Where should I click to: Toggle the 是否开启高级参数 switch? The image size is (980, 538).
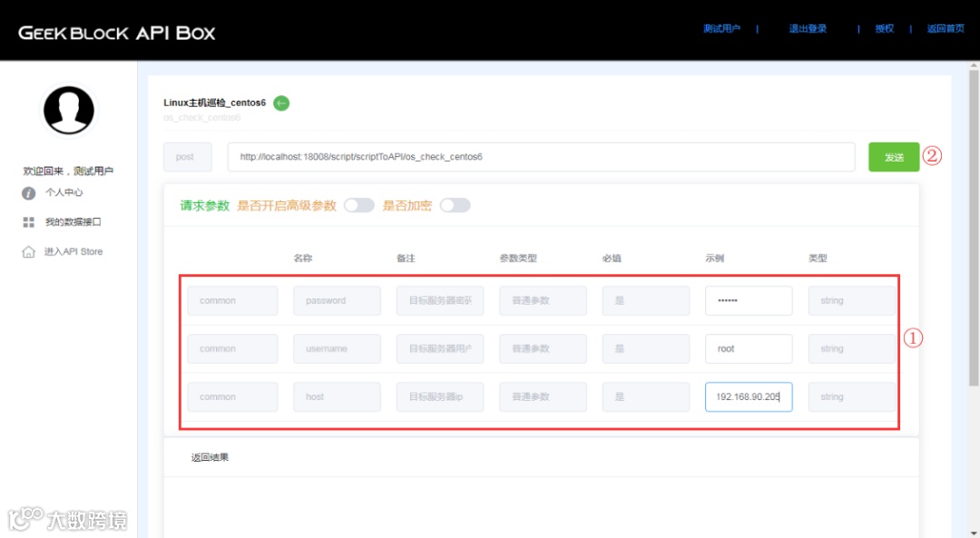tap(358, 206)
